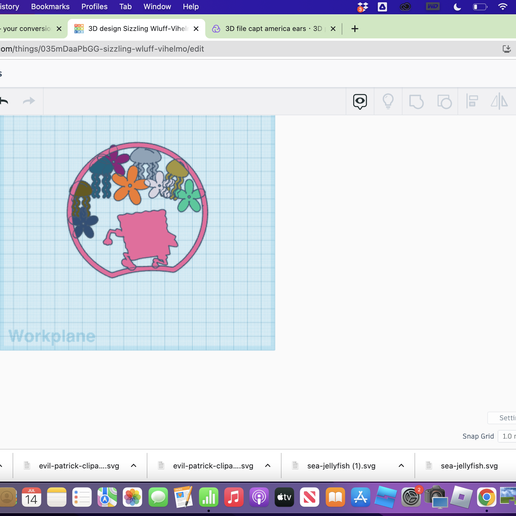Open Dropbox menu bar icon
Screen dimensions: 516x516
[362, 7]
